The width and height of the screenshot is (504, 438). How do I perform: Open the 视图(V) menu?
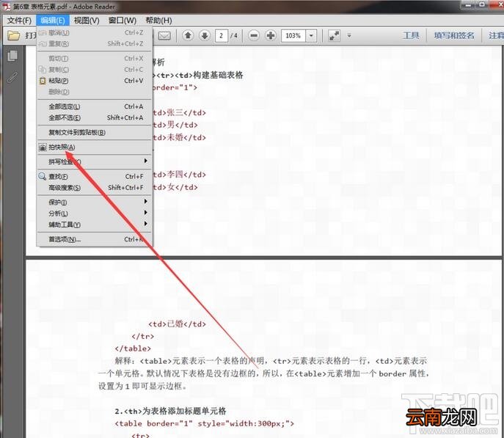tap(87, 21)
